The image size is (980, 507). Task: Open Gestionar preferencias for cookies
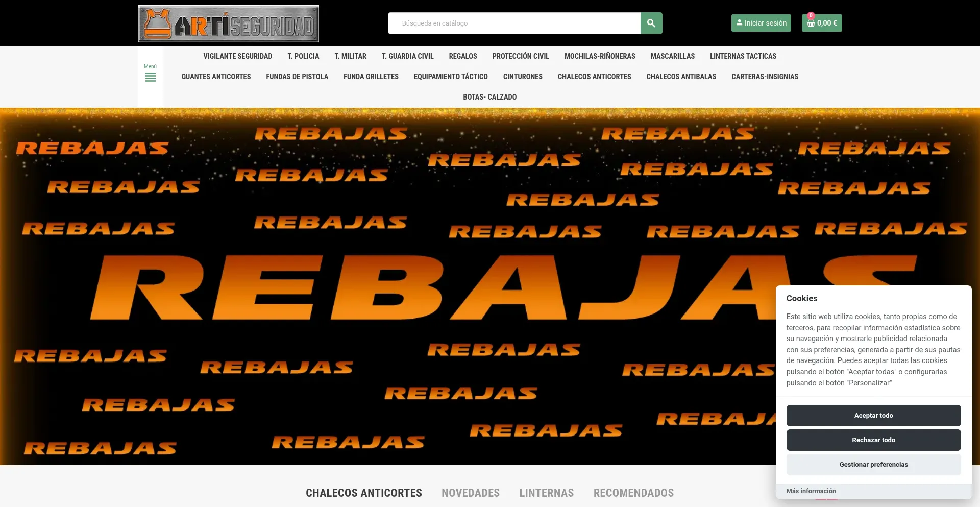coord(874,464)
